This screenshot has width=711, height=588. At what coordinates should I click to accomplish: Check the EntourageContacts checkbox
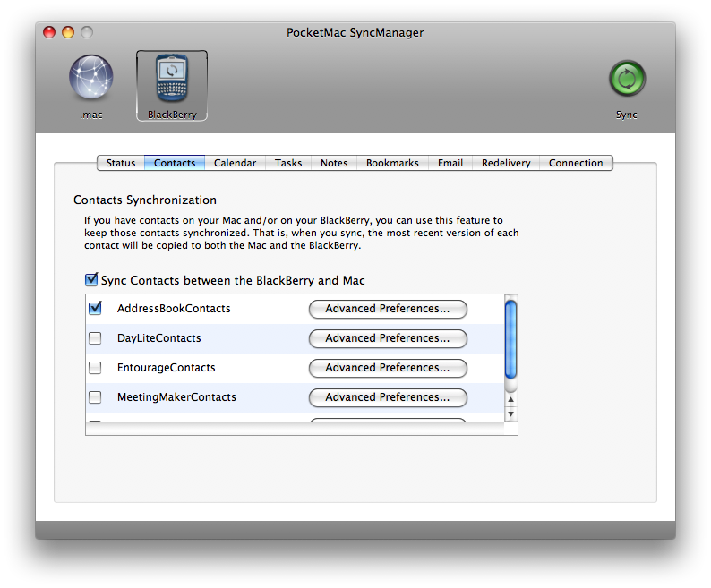tap(95, 368)
